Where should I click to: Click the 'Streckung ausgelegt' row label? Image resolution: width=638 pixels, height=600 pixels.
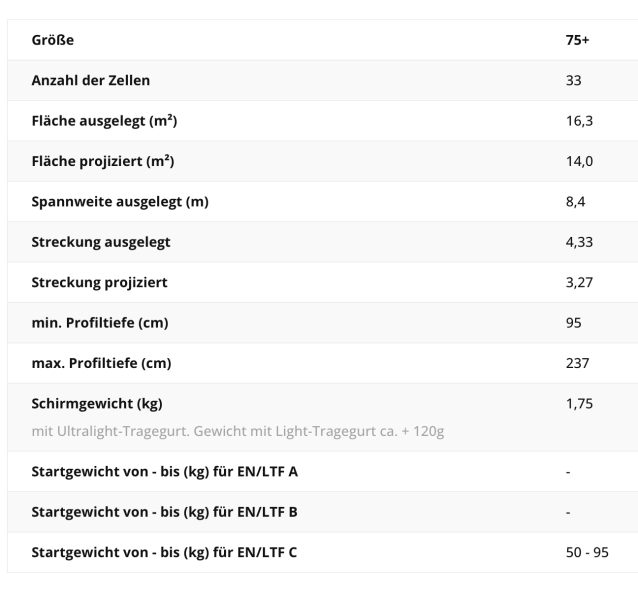tap(101, 242)
